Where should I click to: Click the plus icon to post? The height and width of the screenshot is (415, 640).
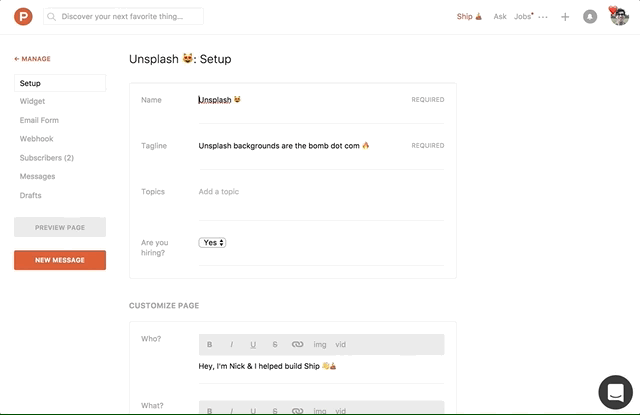tap(565, 17)
